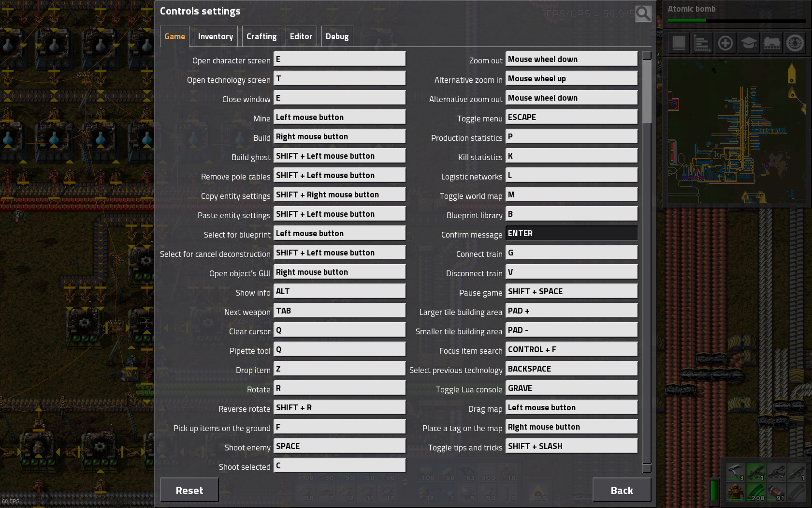Rebind the Open technology screen key field
Screen dimensions: 812x508
point(339,78)
